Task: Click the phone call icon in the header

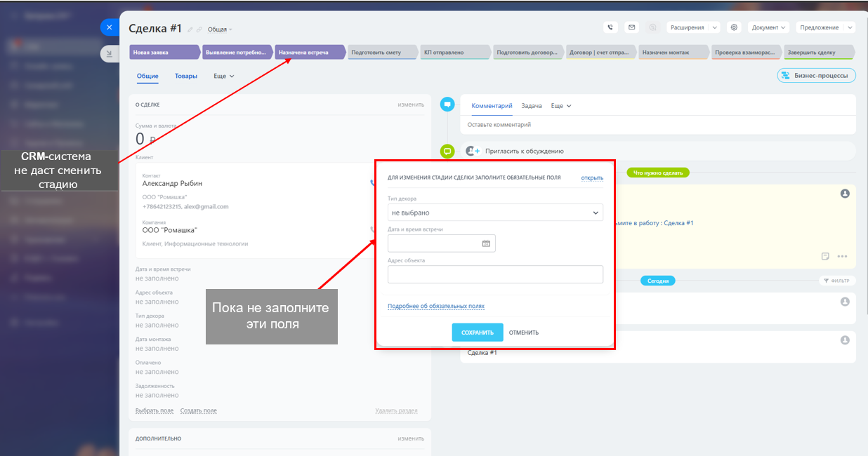Action: coord(610,27)
